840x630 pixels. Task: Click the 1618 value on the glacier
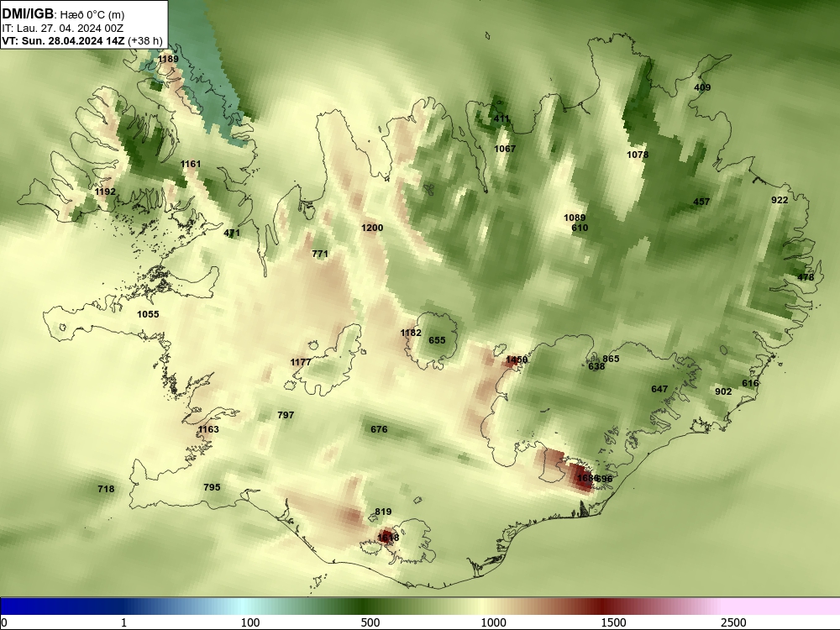[388, 538]
